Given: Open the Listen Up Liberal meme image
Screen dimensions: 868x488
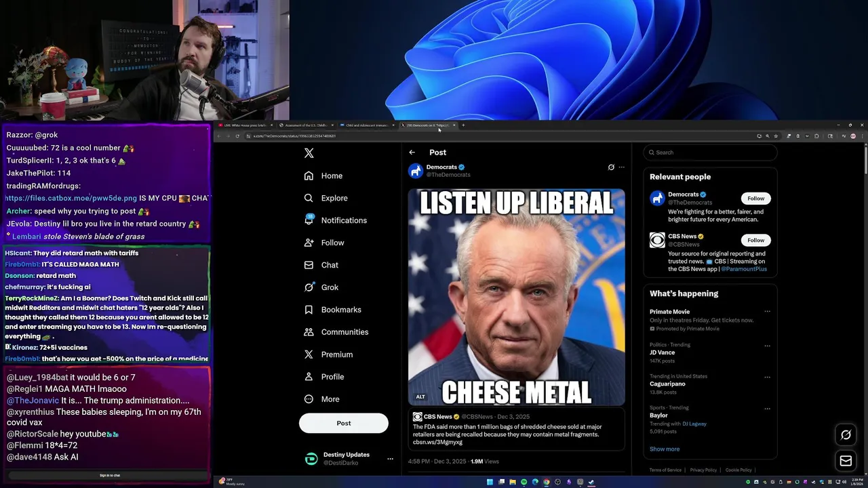Looking at the screenshot, I should [517, 297].
